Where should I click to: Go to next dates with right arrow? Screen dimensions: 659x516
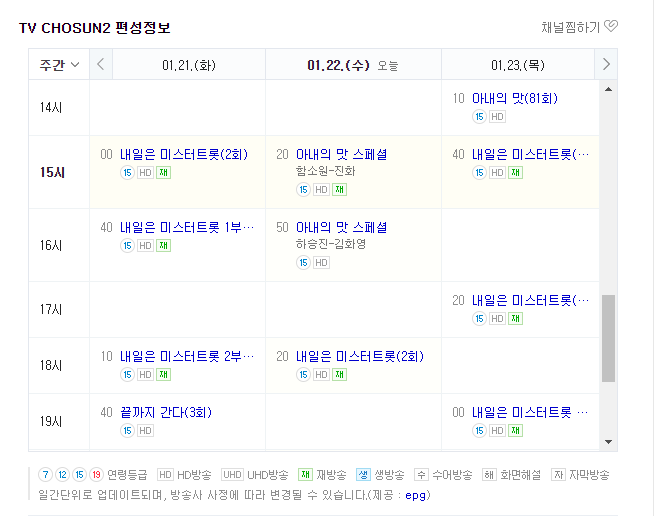click(605, 65)
